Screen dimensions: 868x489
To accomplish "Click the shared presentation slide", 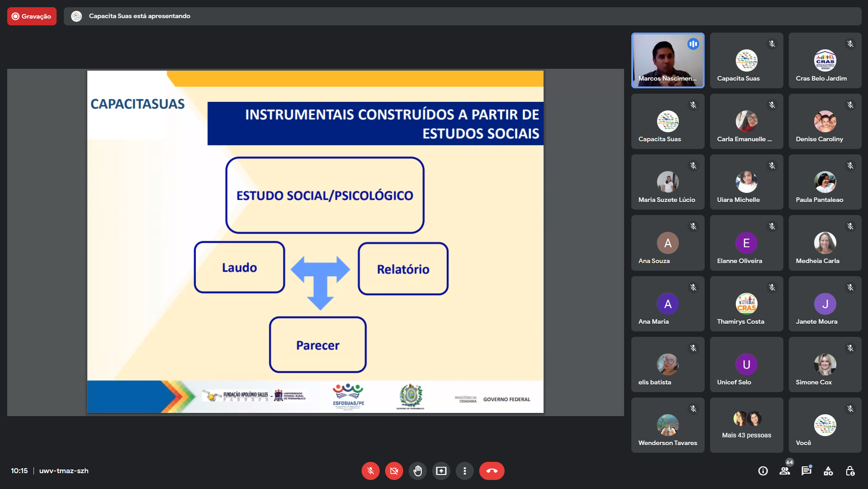I will [315, 242].
